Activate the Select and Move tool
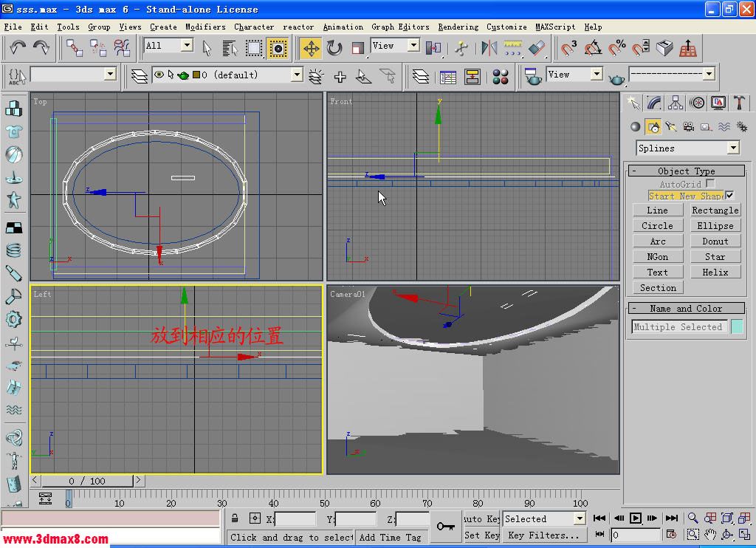 point(311,48)
